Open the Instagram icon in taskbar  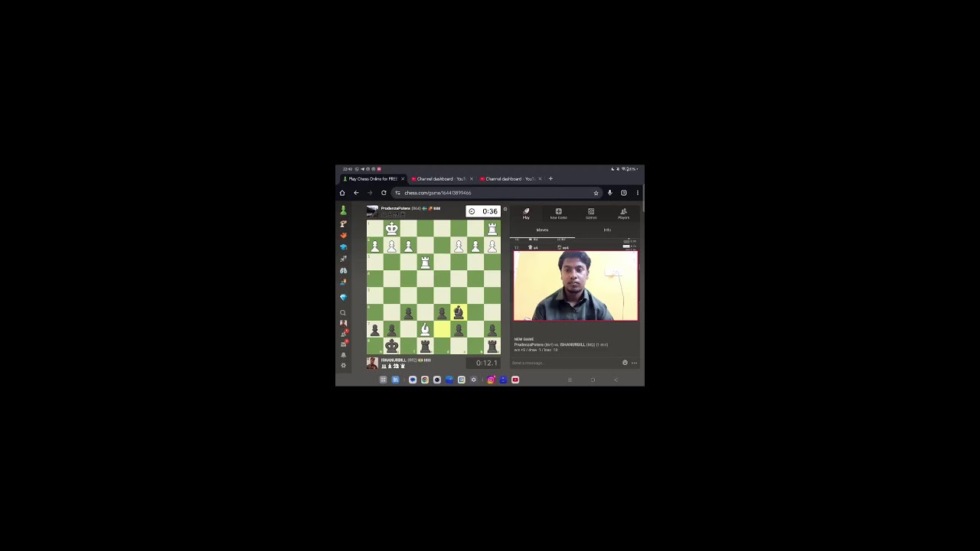[x=491, y=380]
